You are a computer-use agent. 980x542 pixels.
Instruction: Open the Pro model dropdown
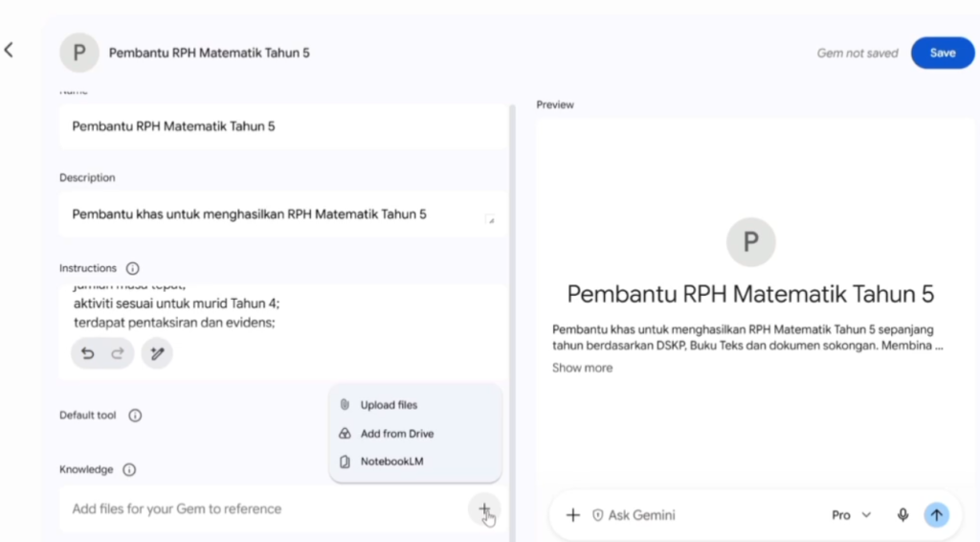point(851,515)
